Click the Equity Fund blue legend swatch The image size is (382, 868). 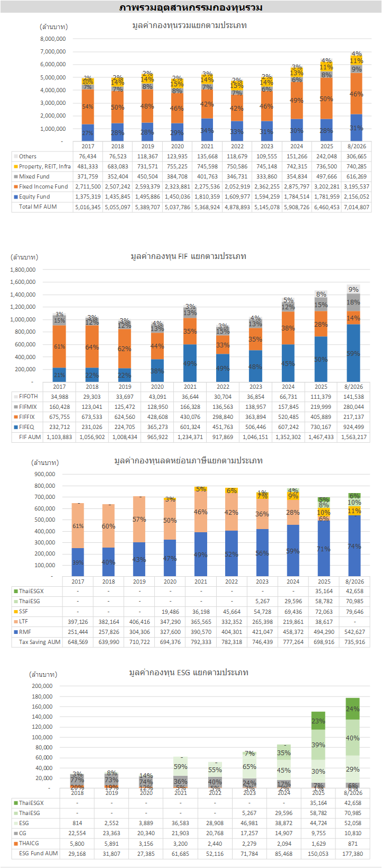pyautogui.click(x=15, y=197)
